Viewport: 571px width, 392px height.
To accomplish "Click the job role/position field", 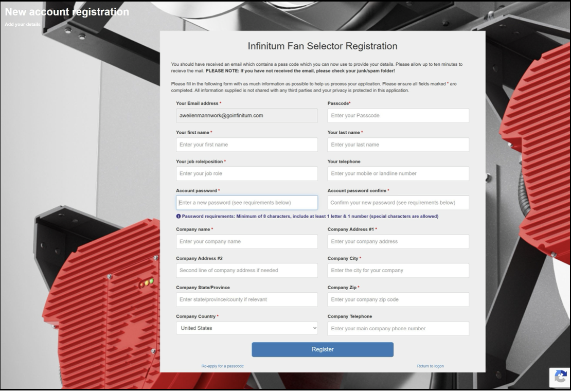I will pos(247,174).
